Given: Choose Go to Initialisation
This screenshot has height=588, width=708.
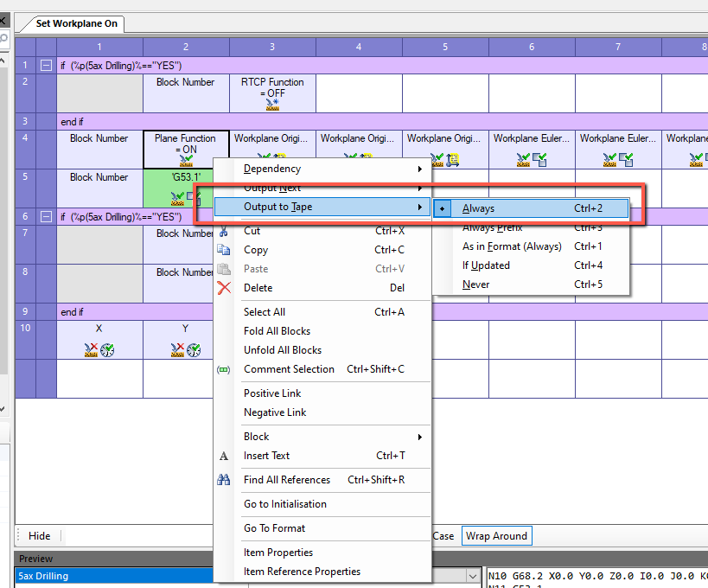Looking at the screenshot, I should [x=322, y=504].
